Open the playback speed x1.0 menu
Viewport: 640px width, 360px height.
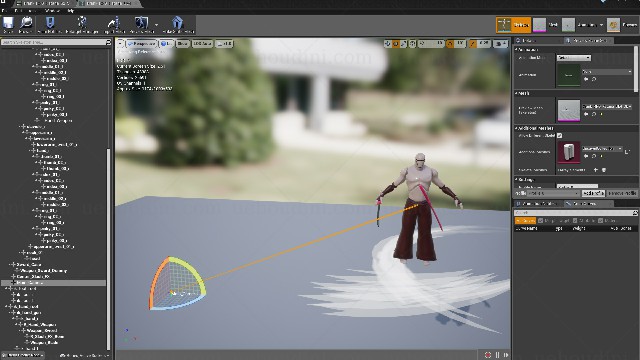point(224,43)
